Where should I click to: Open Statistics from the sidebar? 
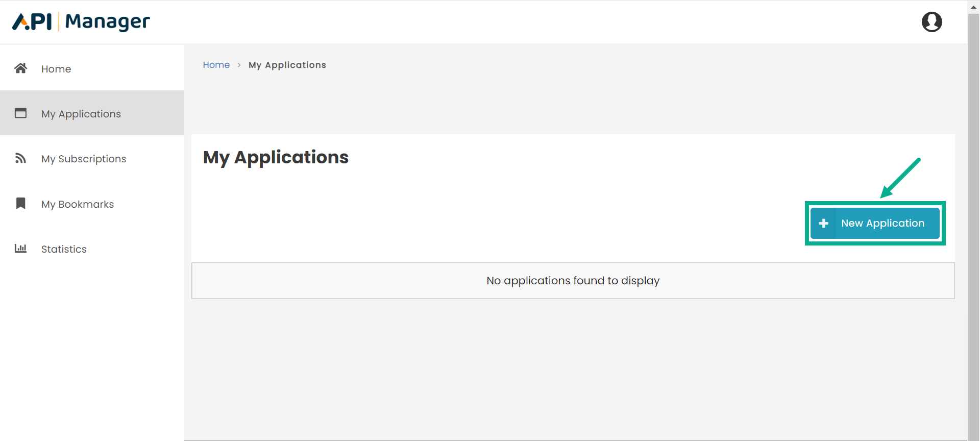[x=64, y=249]
